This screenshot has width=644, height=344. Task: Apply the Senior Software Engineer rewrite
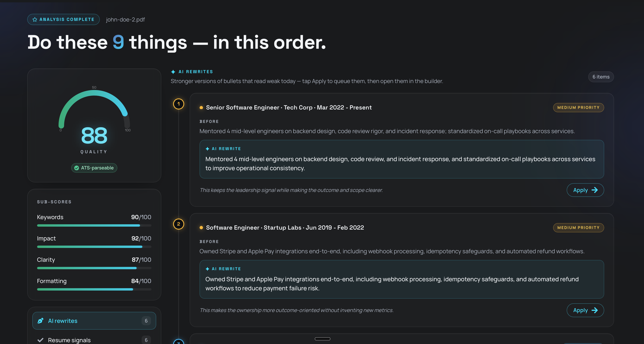585,190
